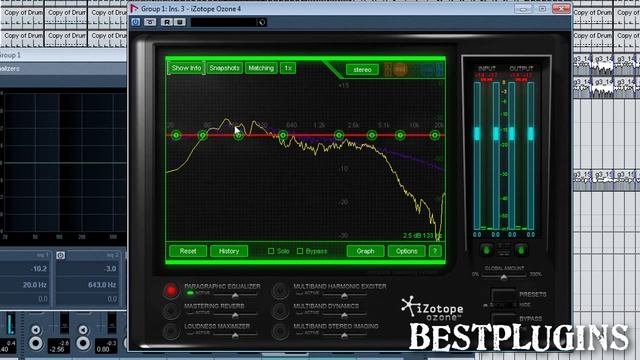Toggle EQ 2 band power in mixer
640x360 pixels.
click(x=60, y=256)
